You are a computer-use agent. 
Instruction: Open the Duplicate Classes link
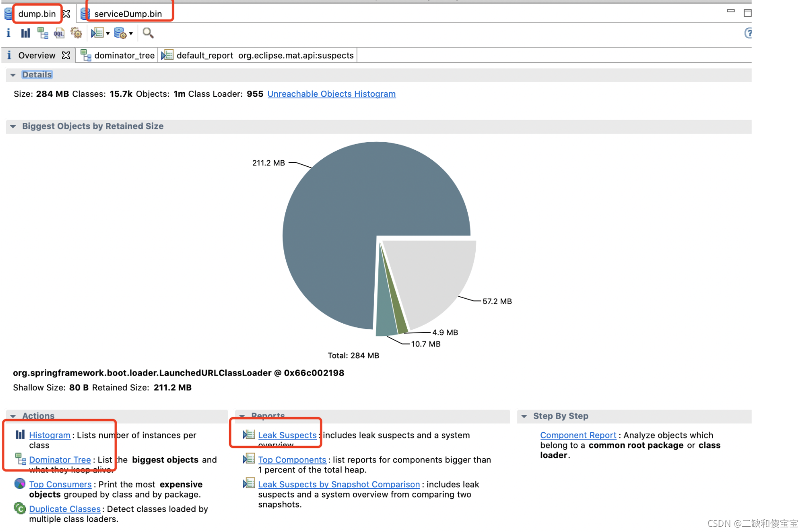(x=65, y=509)
